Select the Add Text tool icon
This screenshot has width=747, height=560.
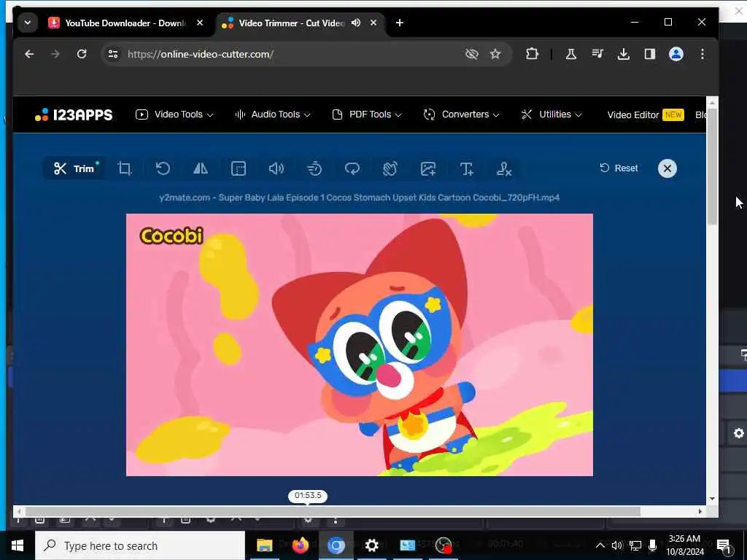click(466, 168)
